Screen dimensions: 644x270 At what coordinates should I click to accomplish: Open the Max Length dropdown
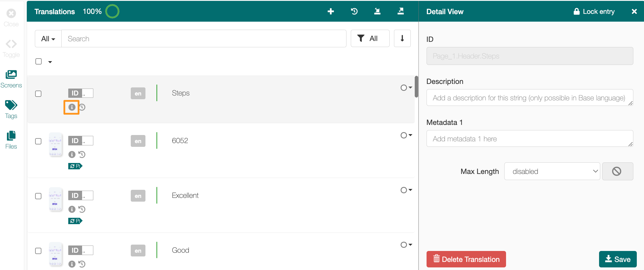[x=552, y=171]
